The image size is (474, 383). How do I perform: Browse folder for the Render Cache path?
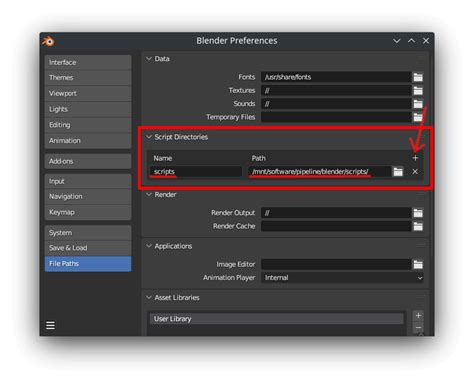tap(418, 226)
